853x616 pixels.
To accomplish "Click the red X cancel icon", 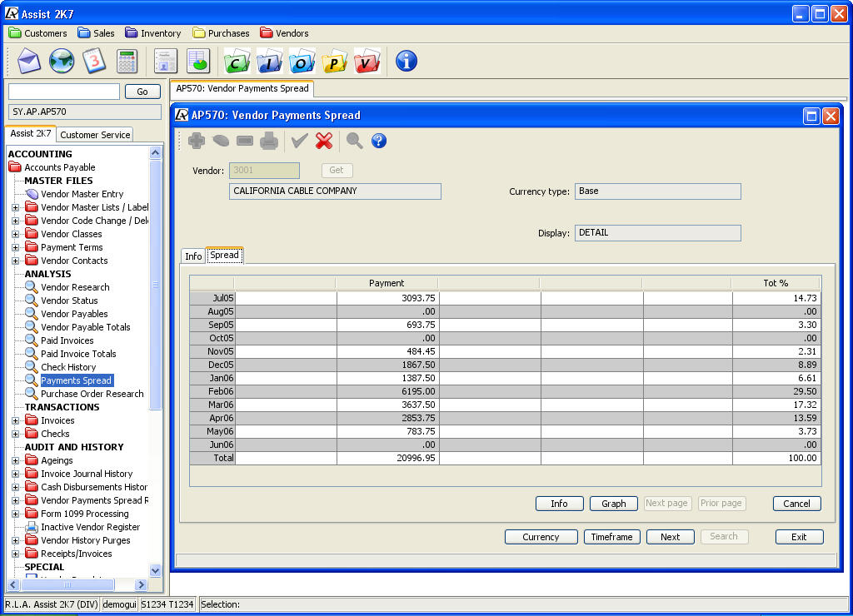I will click(x=324, y=141).
